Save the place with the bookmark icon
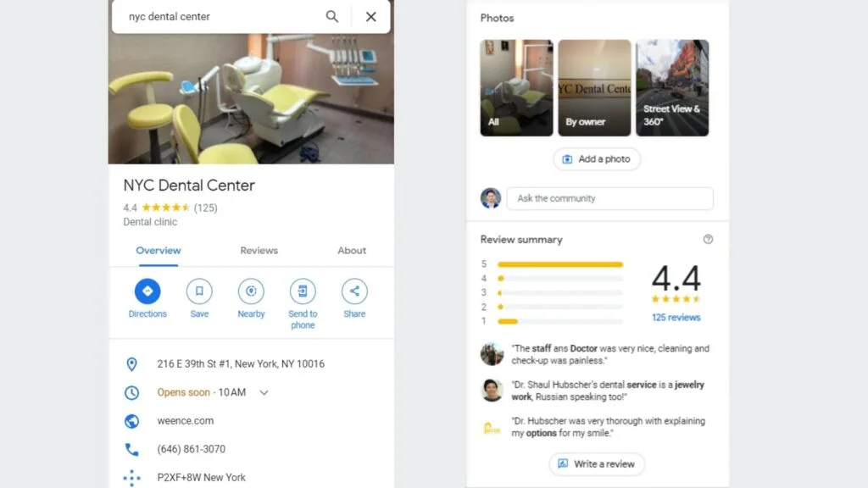 [199, 291]
